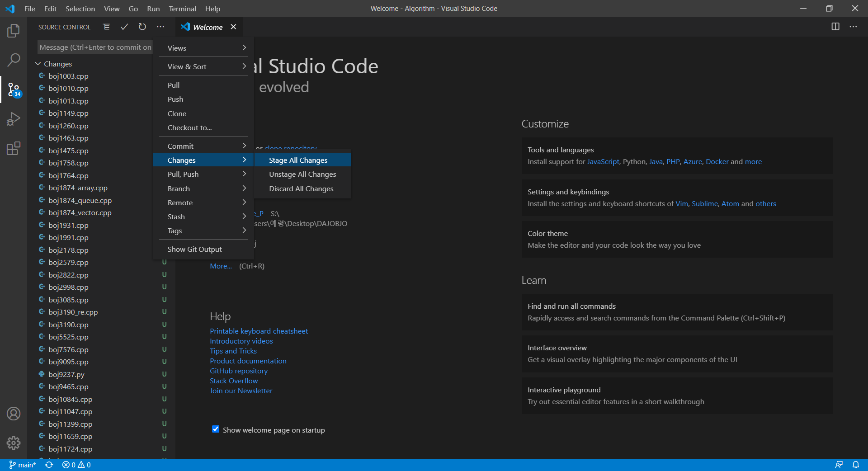
Task: Close the Welcome tab
Action: point(233,27)
